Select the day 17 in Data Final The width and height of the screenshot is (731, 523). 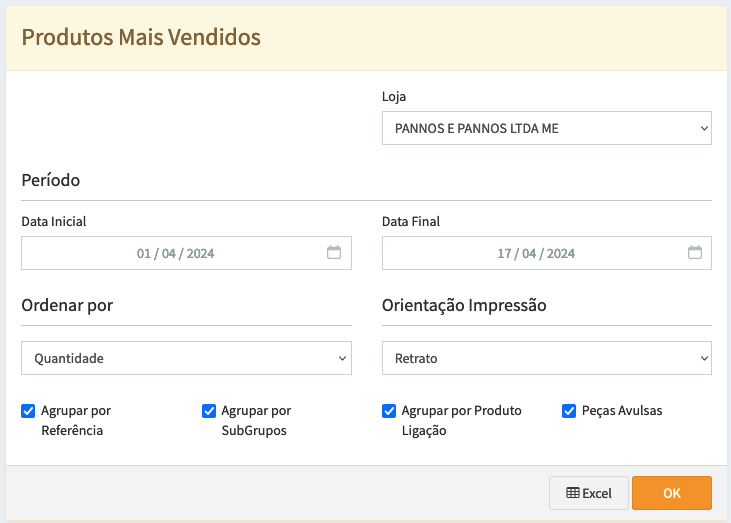pyautogui.click(x=504, y=254)
